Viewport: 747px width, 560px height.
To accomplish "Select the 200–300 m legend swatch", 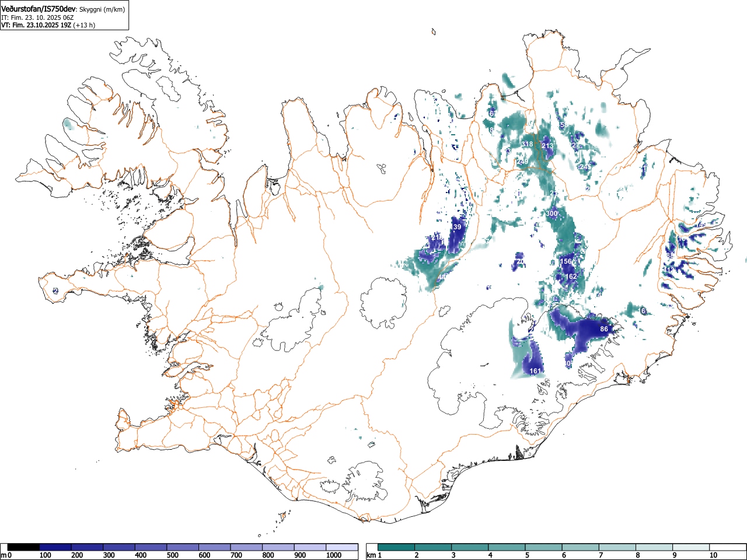I will coord(88,547).
